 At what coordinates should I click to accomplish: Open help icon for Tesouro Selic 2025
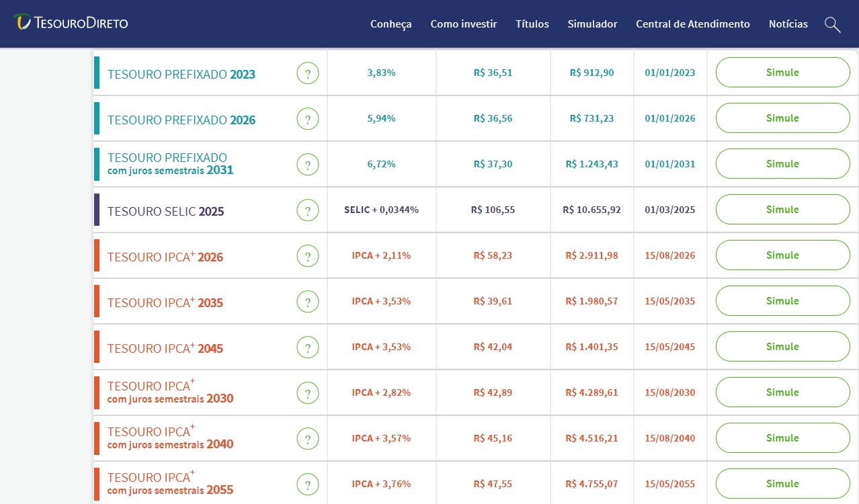click(308, 210)
